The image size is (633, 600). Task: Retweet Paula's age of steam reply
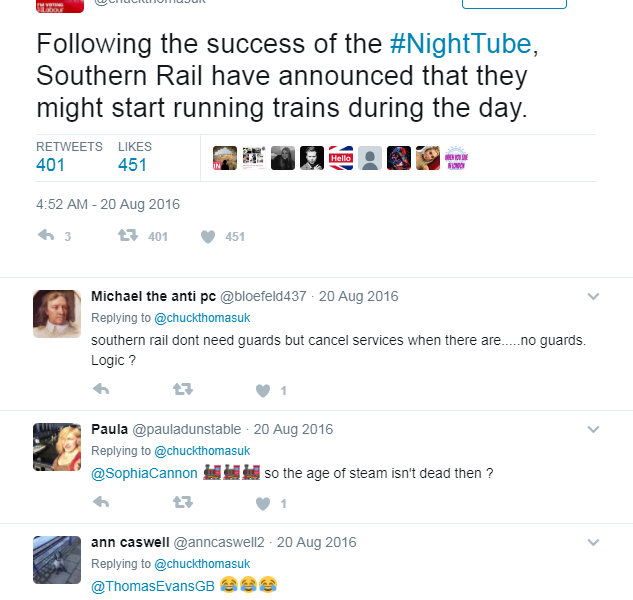point(182,502)
